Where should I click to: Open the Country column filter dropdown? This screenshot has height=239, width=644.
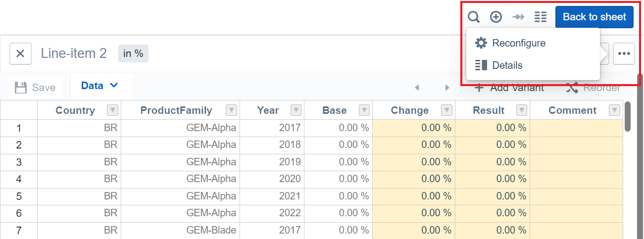[112, 110]
